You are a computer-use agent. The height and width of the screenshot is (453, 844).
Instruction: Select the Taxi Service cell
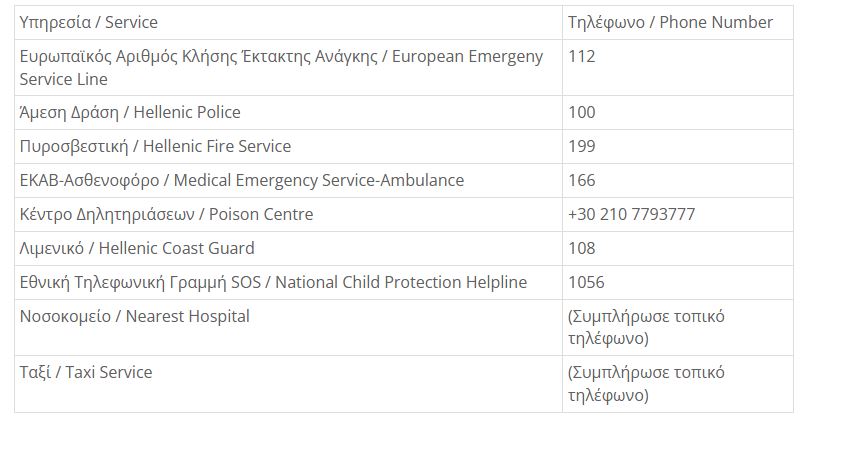289,384
